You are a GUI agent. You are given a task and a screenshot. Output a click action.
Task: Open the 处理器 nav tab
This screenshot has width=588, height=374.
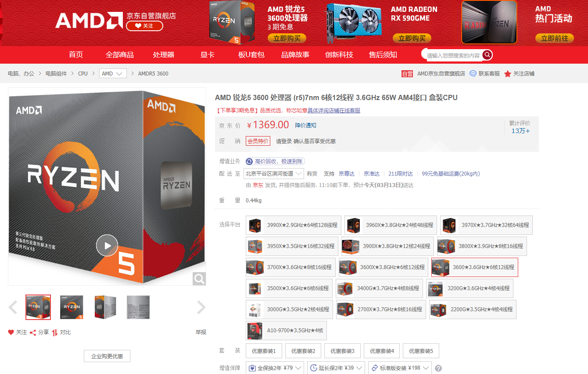[164, 55]
